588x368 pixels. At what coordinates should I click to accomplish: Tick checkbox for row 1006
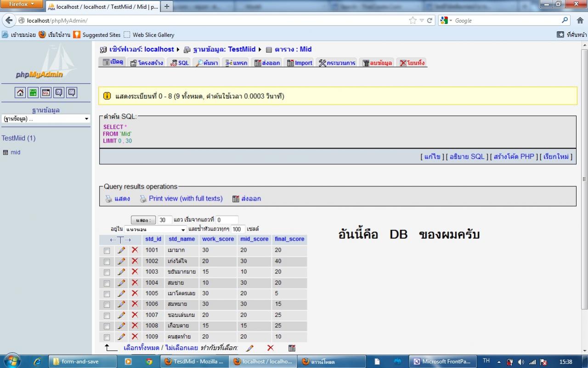(107, 305)
